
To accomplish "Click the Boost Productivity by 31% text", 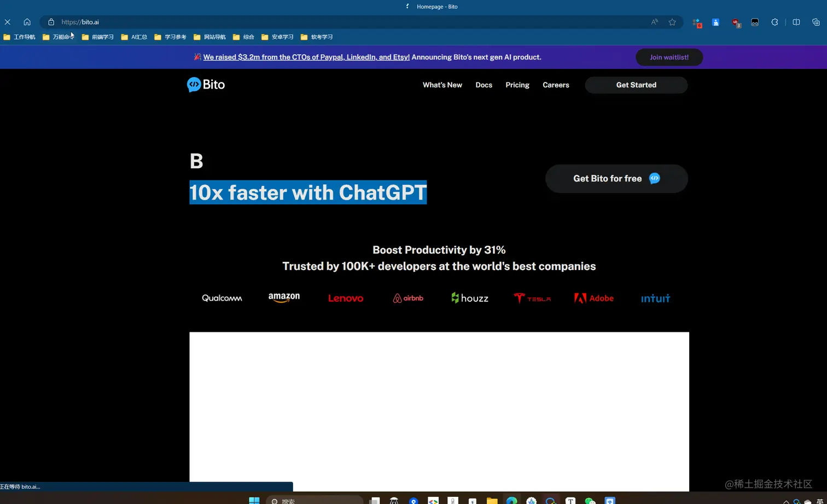I will [439, 250].
